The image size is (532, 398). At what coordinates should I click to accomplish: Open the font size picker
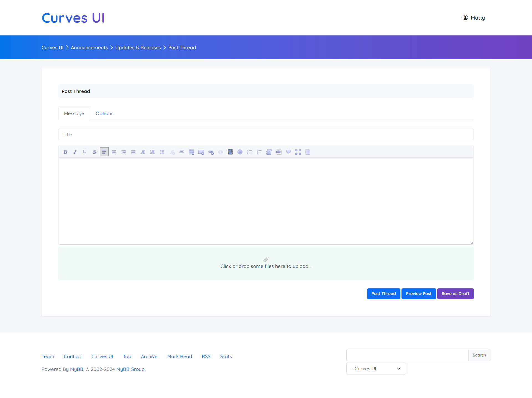pos(153,152)
